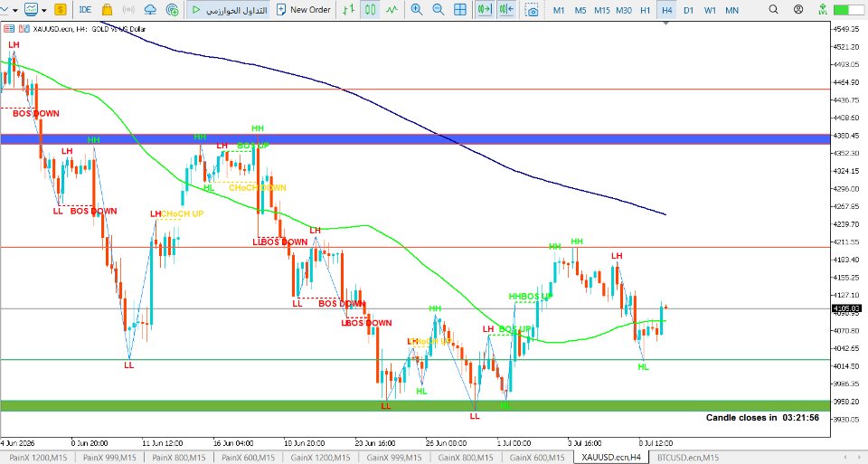868x464 pixels.
Task: Zoom out of the chart
Action: point(438,9)
